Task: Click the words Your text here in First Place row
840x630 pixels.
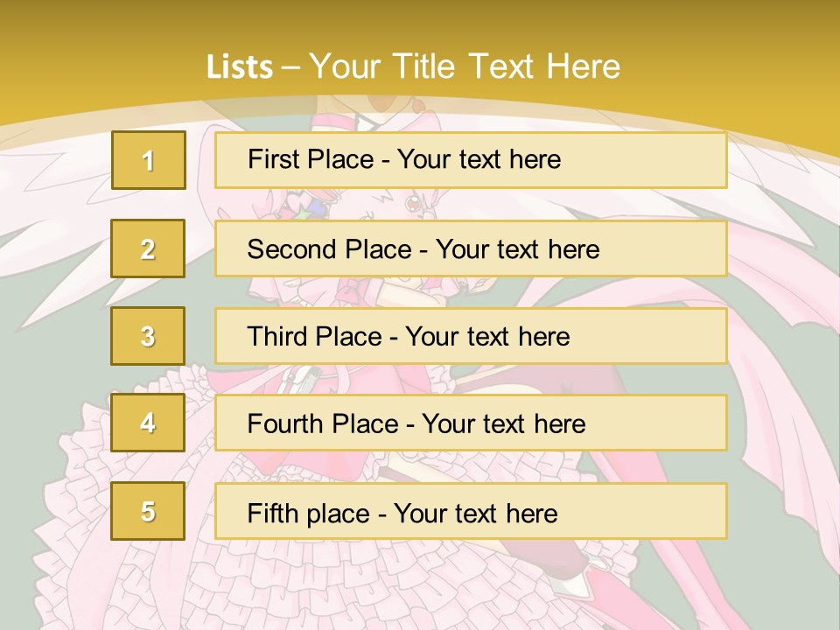Action: pyautogui.click(x=479, y=159)
